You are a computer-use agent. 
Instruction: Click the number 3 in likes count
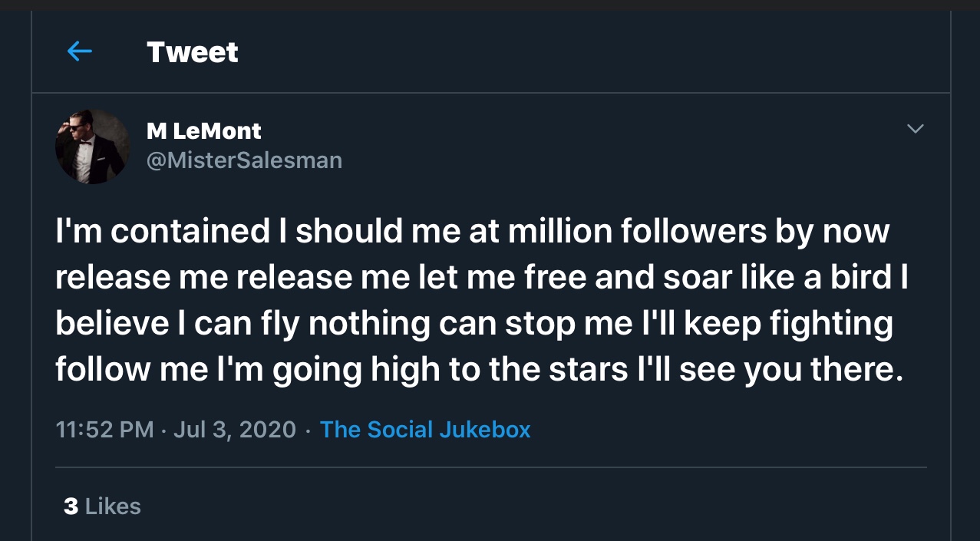[x=71, y=506]
